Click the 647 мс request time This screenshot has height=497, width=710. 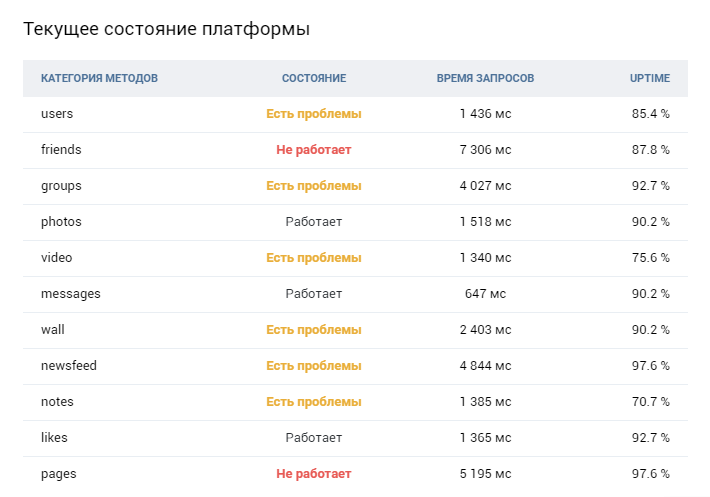[x=485, y=294]
